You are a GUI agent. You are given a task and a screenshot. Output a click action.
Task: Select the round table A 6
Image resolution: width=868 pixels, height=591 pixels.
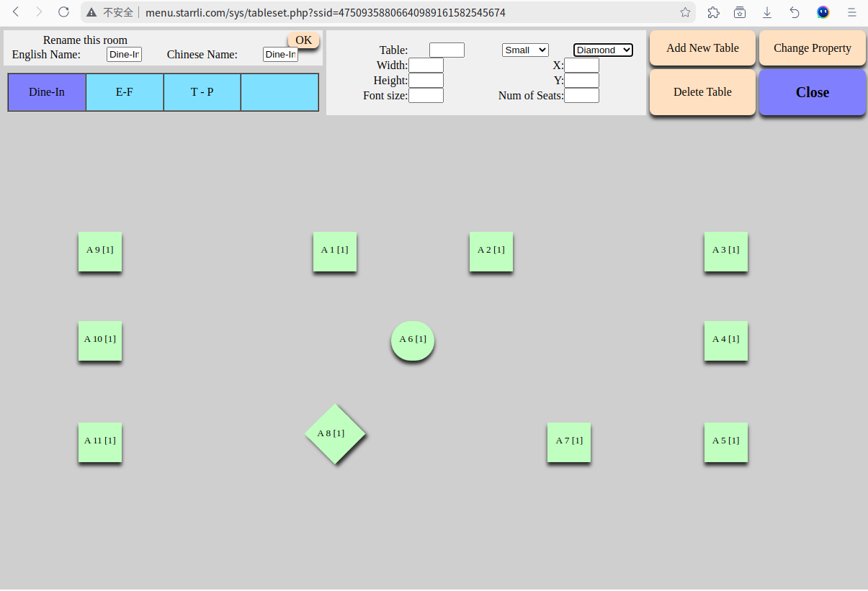pos(413,340)
